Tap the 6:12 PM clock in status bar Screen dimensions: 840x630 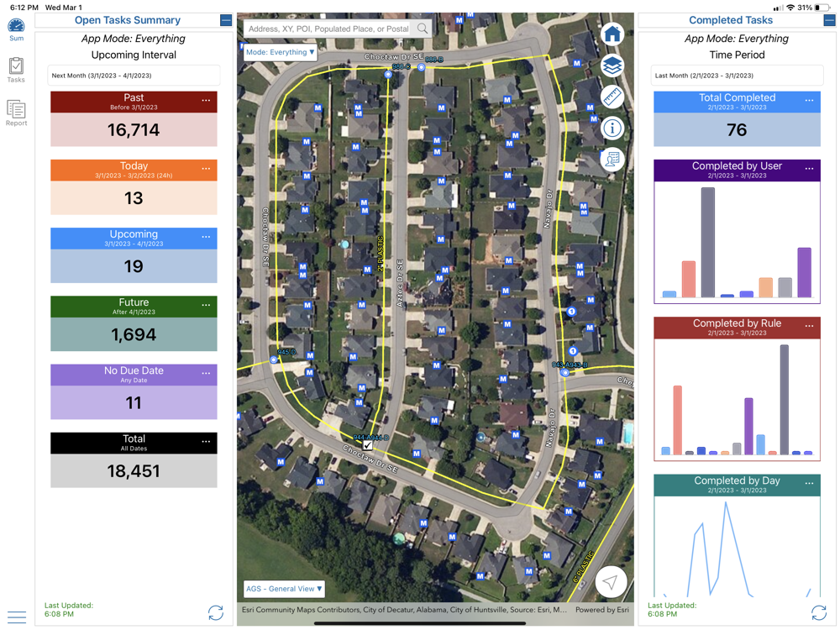click(x=24, y=8)
